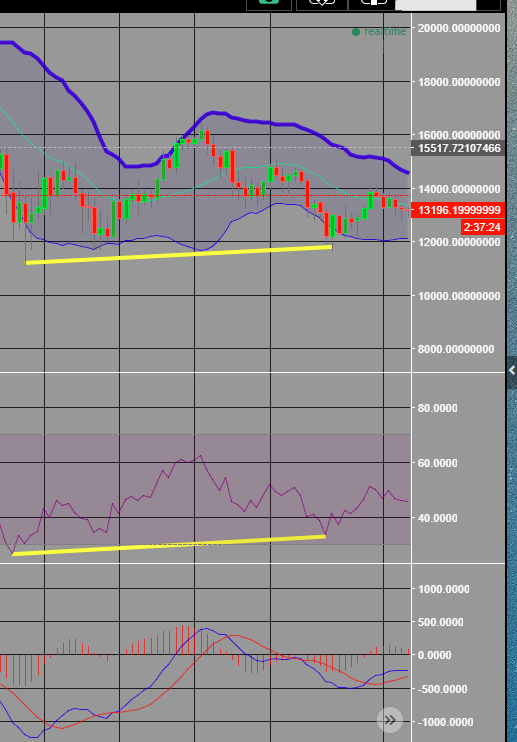Click the 12000.00000000 price axis label
Screen dimensions: 517x742
point(459,242)
